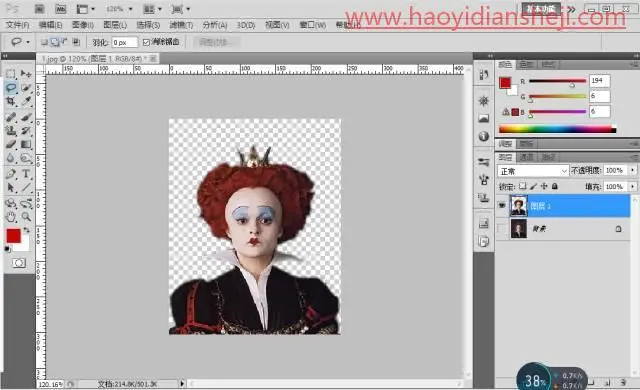Select the Lasso tool in toolbox
The height and width of the screenshot is (390, 640).
tap(11, 87)
